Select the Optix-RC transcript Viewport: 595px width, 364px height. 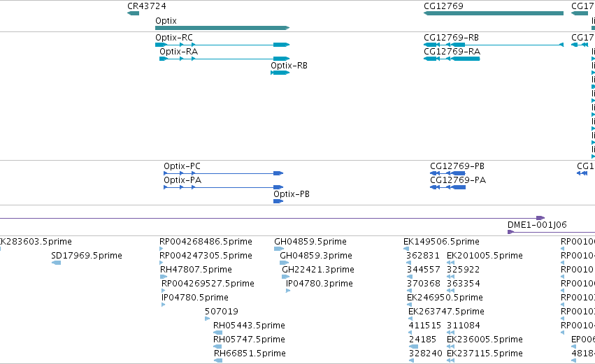coord(222,45)
